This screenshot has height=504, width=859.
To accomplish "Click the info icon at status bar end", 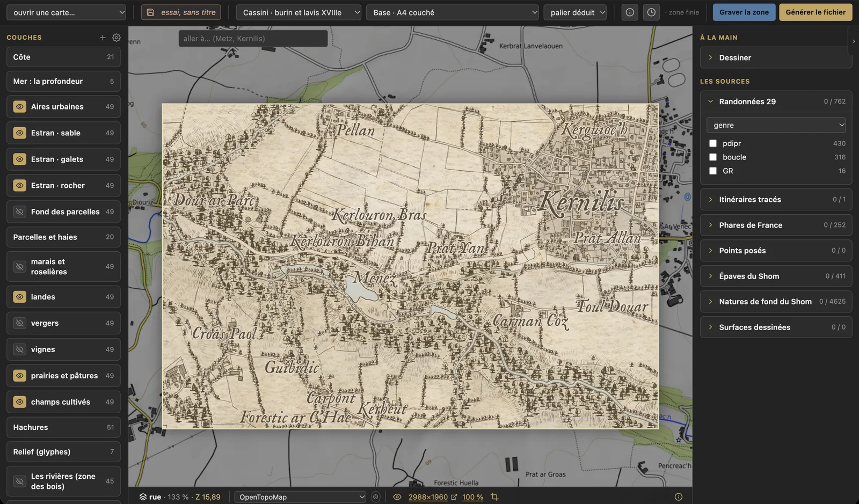I will coord(679,497).
